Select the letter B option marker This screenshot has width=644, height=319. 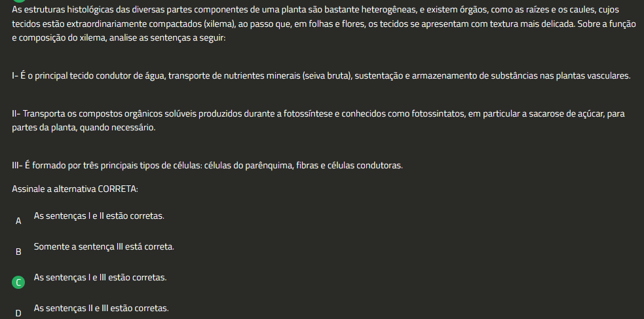18,252
